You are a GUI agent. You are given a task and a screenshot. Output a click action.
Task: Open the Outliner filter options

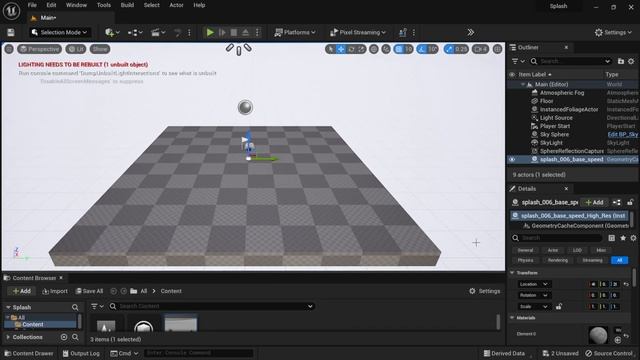(518, 61)
